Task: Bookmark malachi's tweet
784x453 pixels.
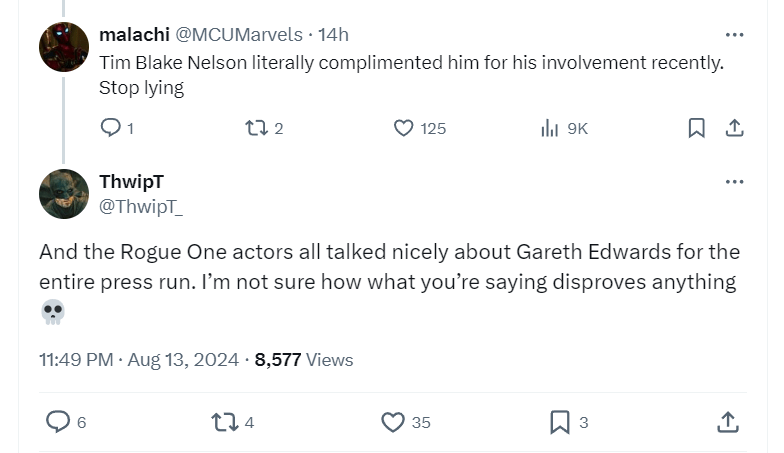Action: [696, 128]
